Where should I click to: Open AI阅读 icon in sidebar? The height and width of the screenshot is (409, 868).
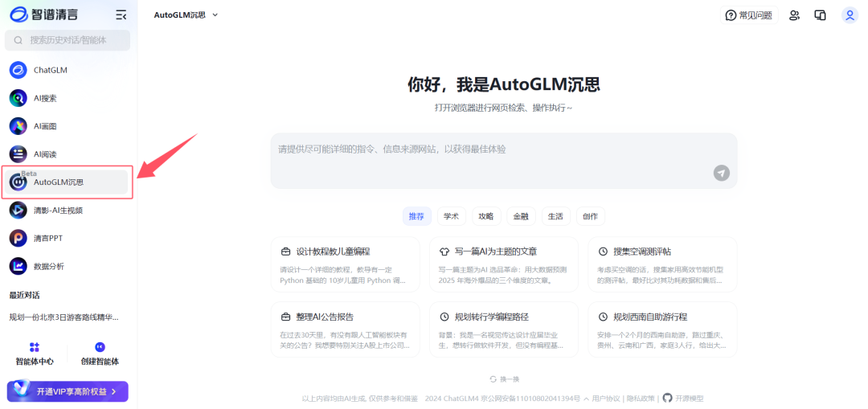tap(18, 153)
